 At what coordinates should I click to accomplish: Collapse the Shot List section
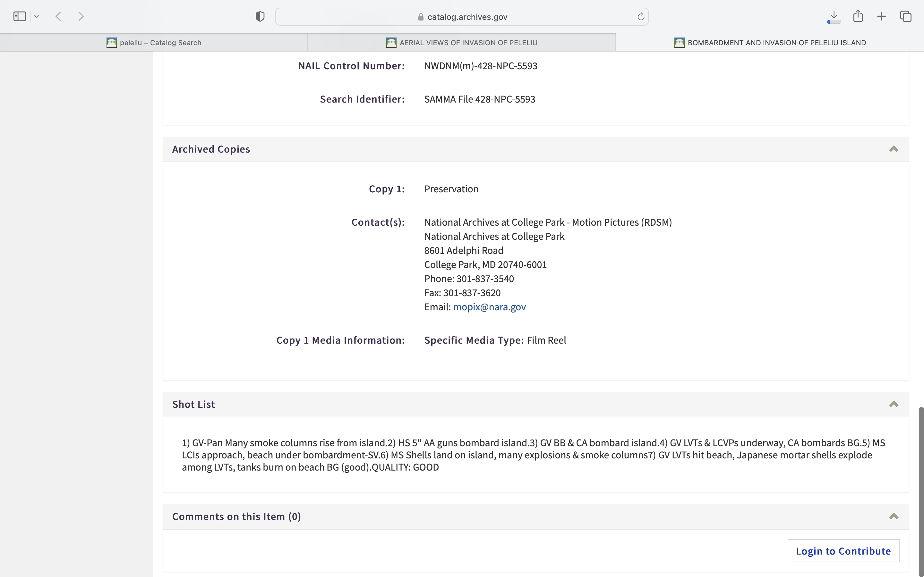pyautogui.click(x=894, y=404)
